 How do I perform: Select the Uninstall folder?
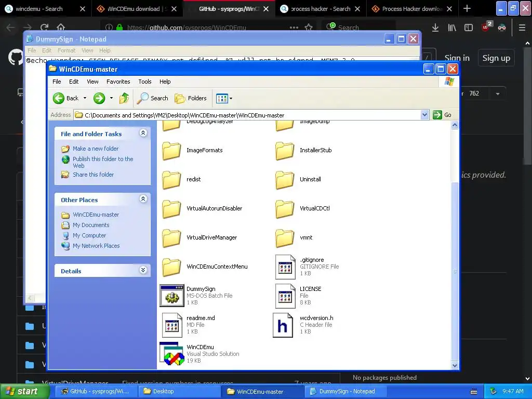click(298, 179)
